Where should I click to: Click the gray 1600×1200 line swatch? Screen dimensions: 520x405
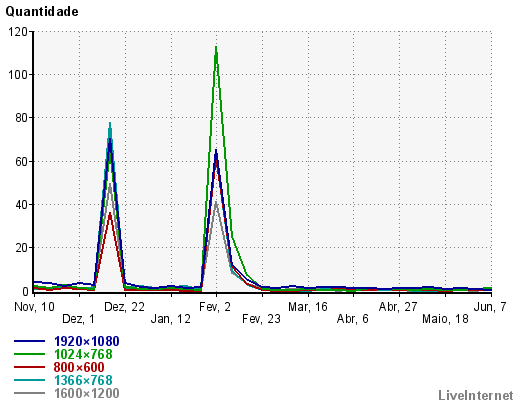(x=29, y=393)
